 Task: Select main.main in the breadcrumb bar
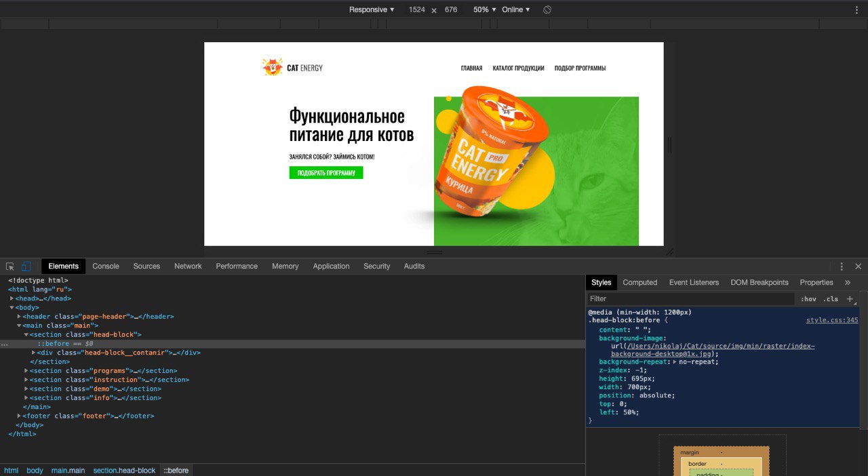[68, 471]
